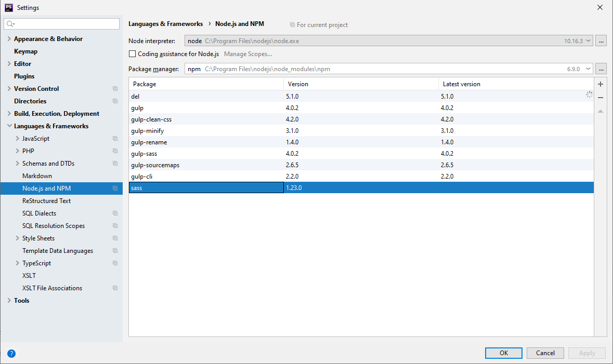
Task: Enable Coding assistance for Node.js
Action: click(132, 53)
